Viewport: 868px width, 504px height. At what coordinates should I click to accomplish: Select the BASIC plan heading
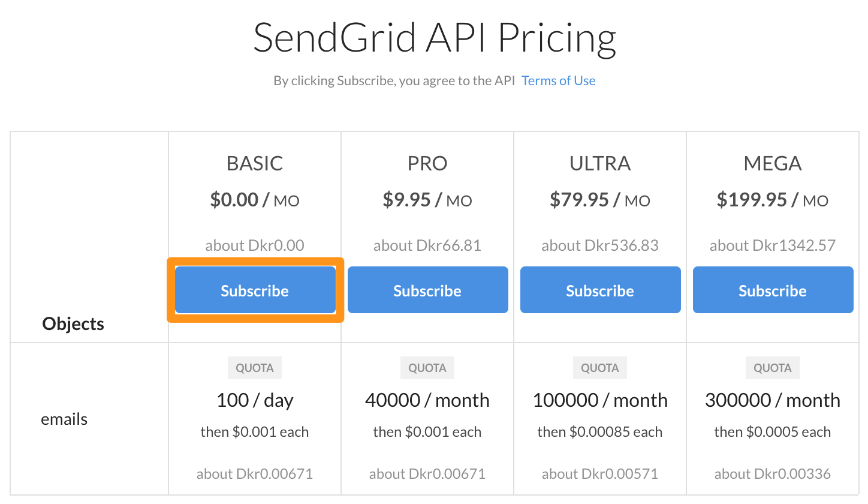point(255,163)
